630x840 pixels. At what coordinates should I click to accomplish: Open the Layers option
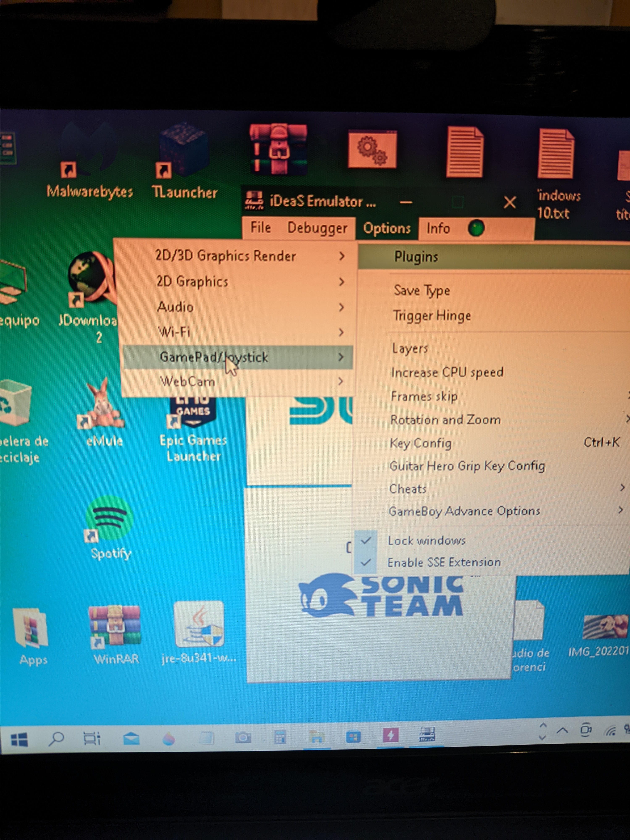492,348
